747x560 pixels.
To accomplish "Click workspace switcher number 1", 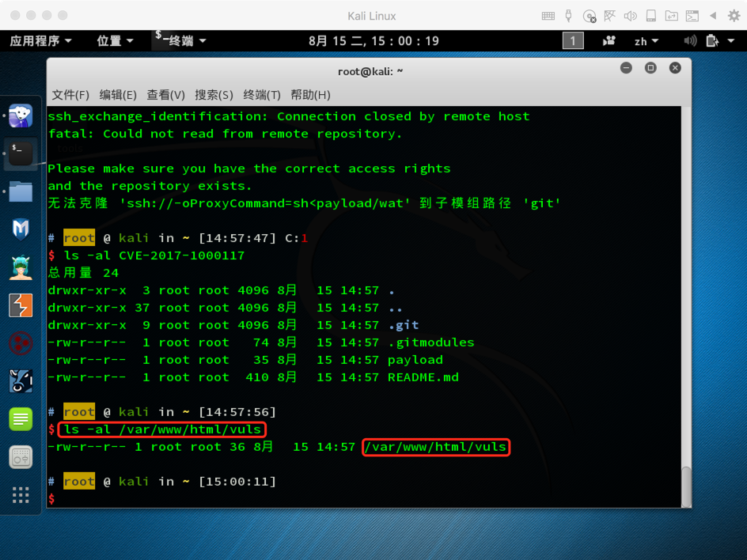I will coord(573,41).
